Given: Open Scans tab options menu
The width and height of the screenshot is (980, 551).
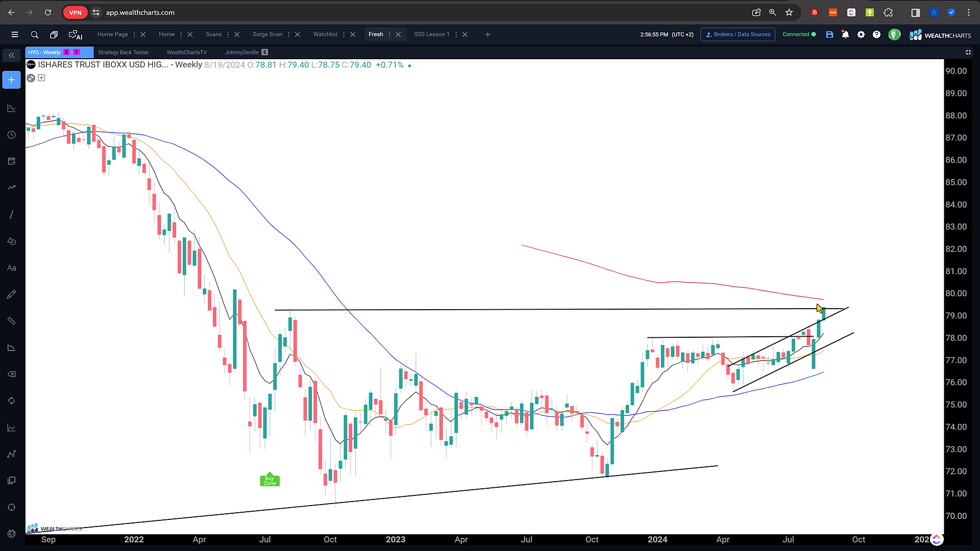Looking at the screenshot, I should (228, 35).
